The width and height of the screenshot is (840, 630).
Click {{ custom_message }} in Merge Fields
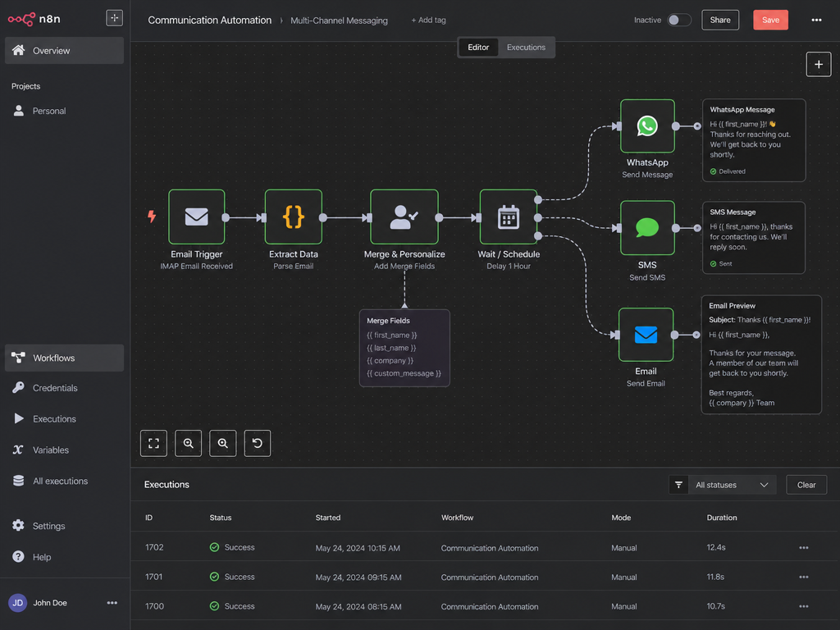click(404, 373)
